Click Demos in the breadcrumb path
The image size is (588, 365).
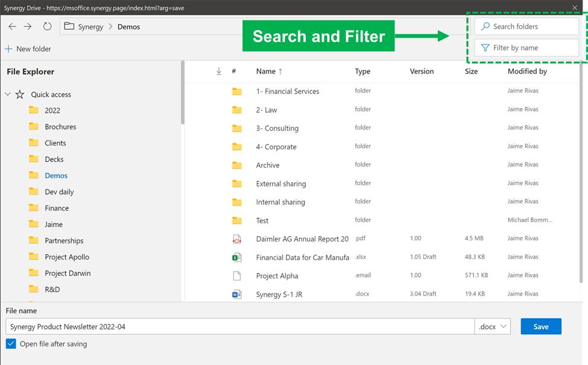click(x=128, y=27)
